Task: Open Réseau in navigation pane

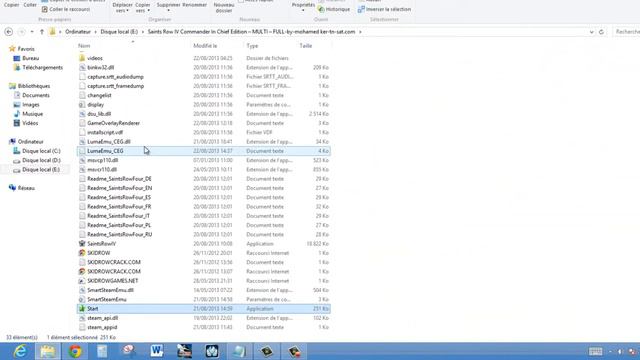Action: (x=26, y=188)
